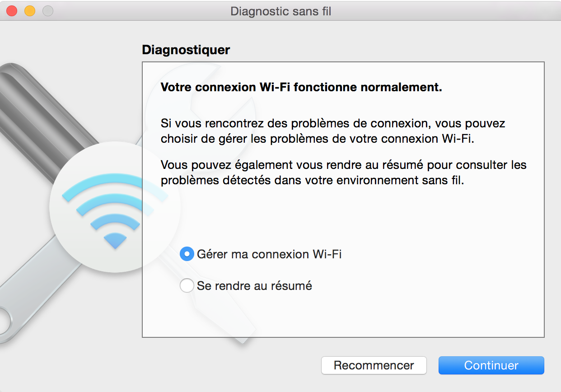The image size is (561, 392).
Task: Click the Diagnostiquer heading
Action: click(x=186, y=50)
